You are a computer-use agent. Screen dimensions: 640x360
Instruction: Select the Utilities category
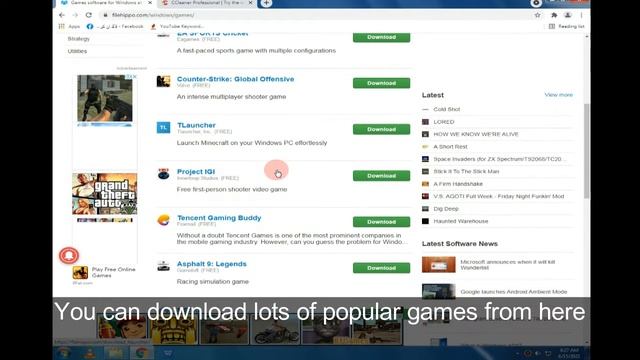click(x=78, y=51)
